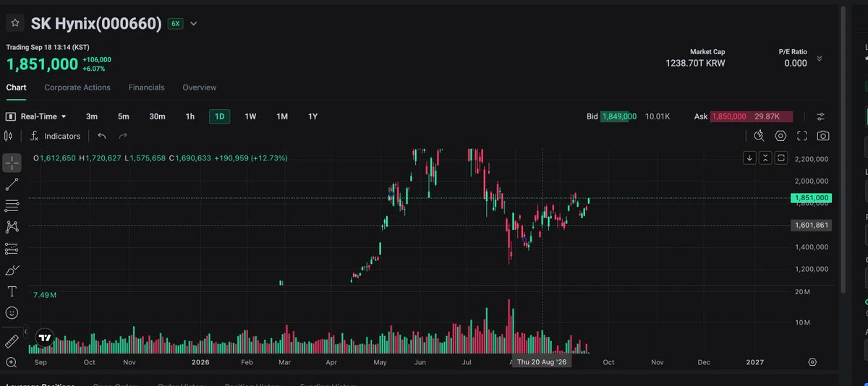This screenshot has height=386, width=868.
Task: Change candlestick chart type icon
Action: (x=9, y=136)
